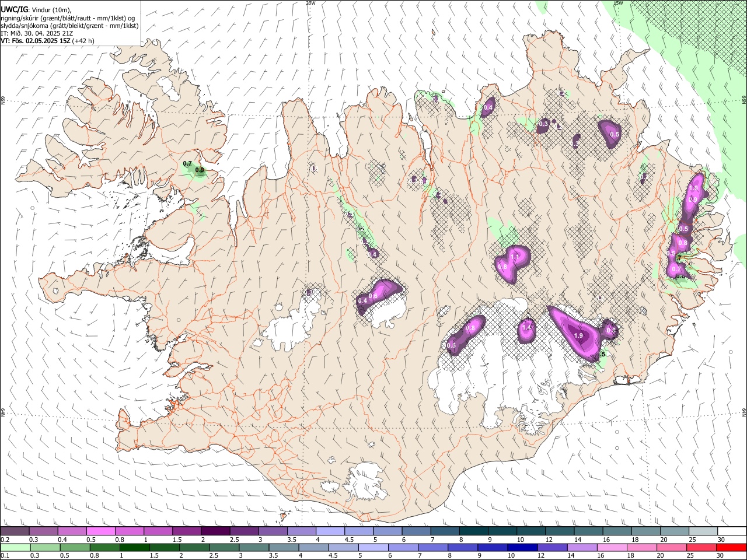
Task: Click the UWC/IG title text
Action: (x=13, y=10)
